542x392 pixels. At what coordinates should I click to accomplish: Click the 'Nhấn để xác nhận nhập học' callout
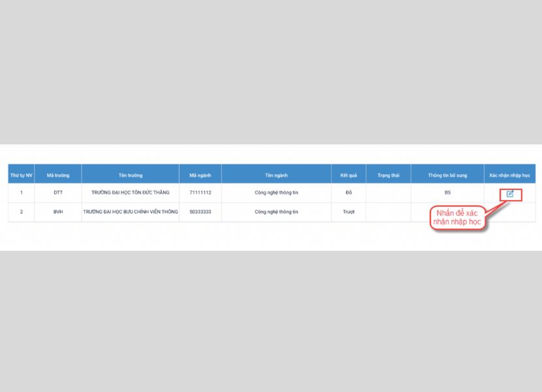[458, 218]
